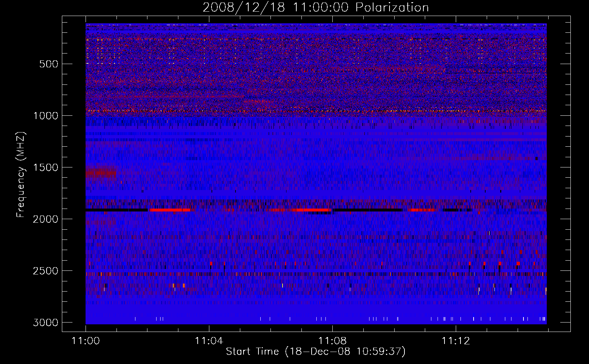Click the plot title '2008/12/18 11:00:00 Polarization'
The image size is (589, 364).
click(x=316, y=7)
